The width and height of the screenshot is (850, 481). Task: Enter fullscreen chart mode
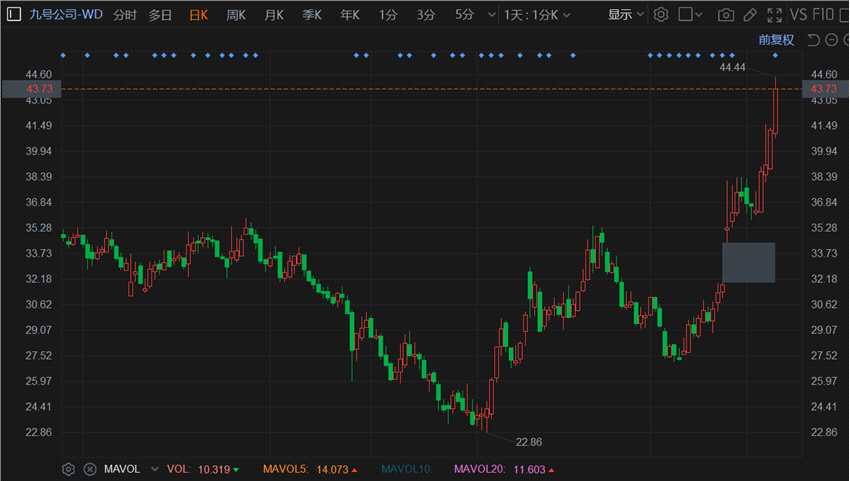(x=775, y=15)
